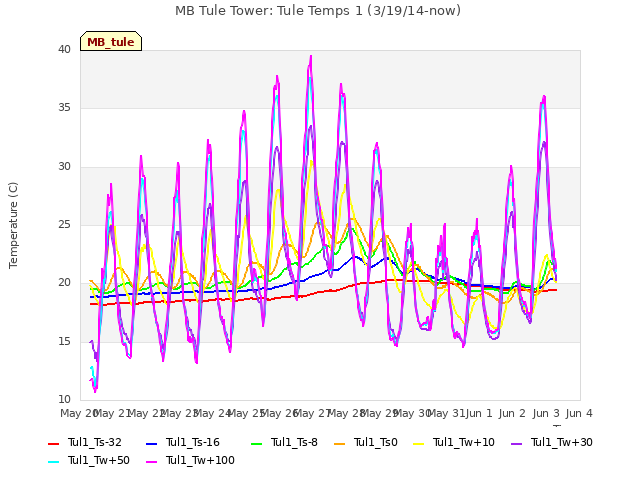Click the magenta Tul1_Tw+100 legend swatch
640x480 pixels.
coord(151,462)
